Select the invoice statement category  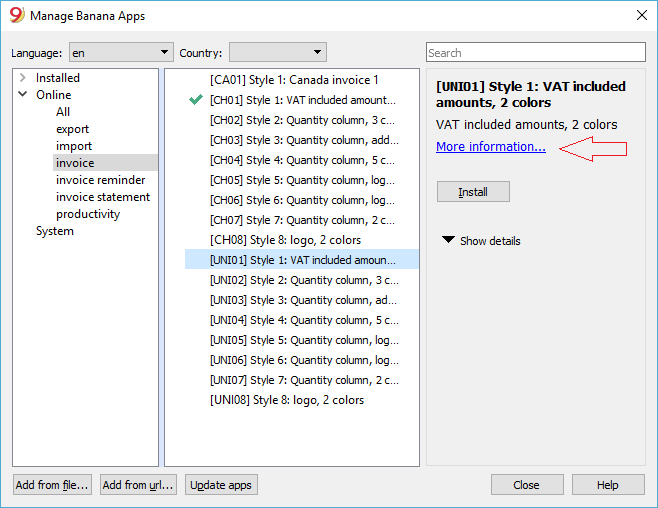[103, 197]
